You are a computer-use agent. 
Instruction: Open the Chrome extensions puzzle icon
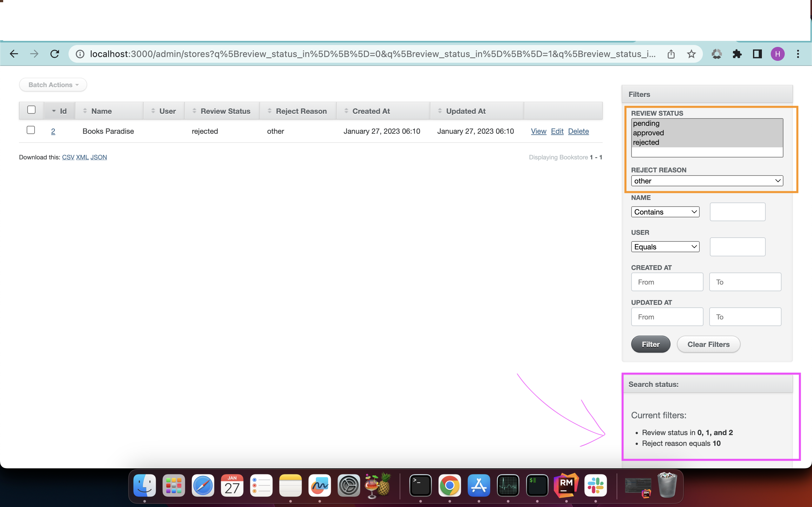[x=737, y=54]
